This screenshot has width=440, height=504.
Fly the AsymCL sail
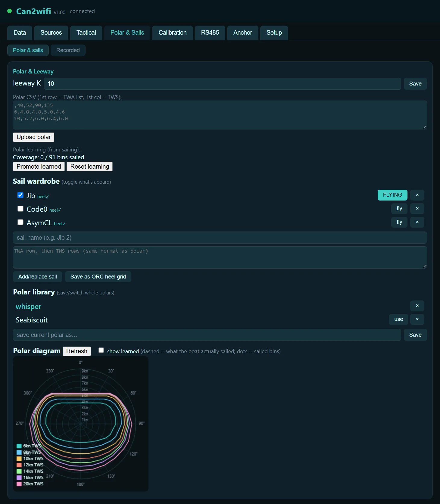pos(399,222)
